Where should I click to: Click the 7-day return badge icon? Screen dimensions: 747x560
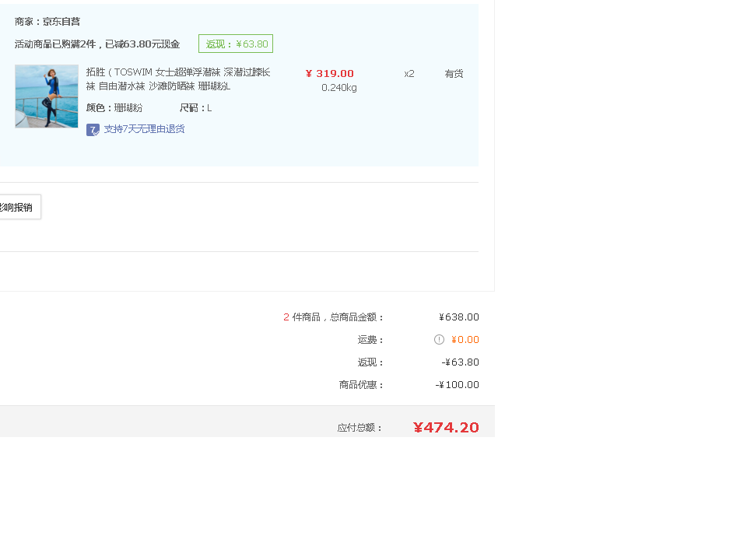(93, 130)
